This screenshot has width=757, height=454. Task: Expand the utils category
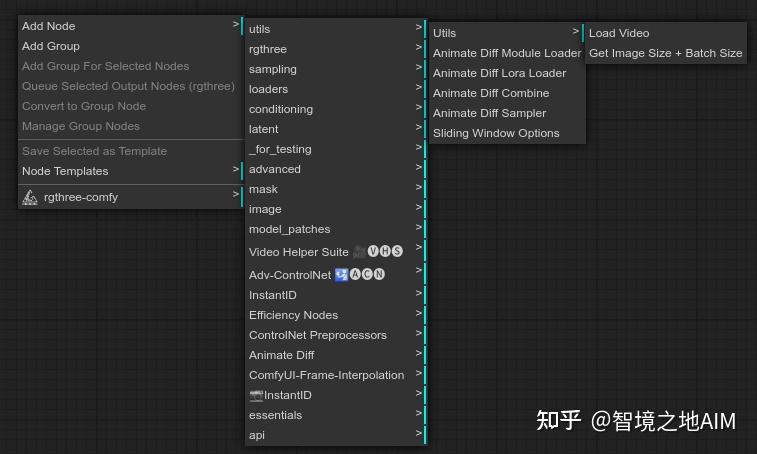(336, 29)
